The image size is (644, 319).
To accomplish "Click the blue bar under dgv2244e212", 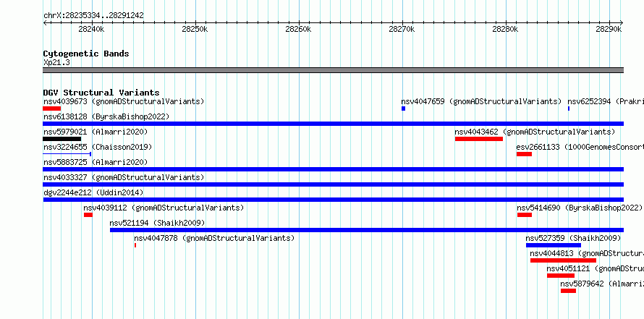I will point(334,200).
